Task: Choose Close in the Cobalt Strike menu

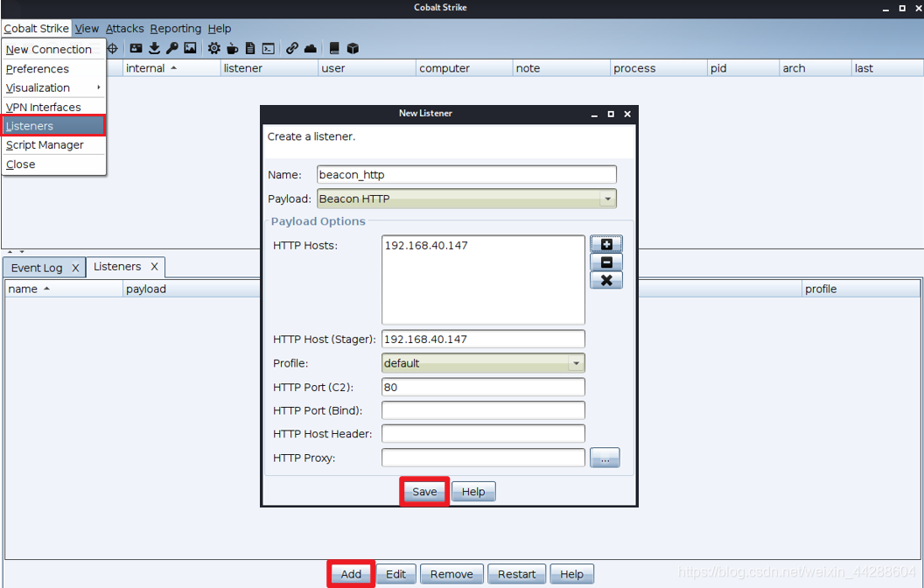Action: [53, 164]
